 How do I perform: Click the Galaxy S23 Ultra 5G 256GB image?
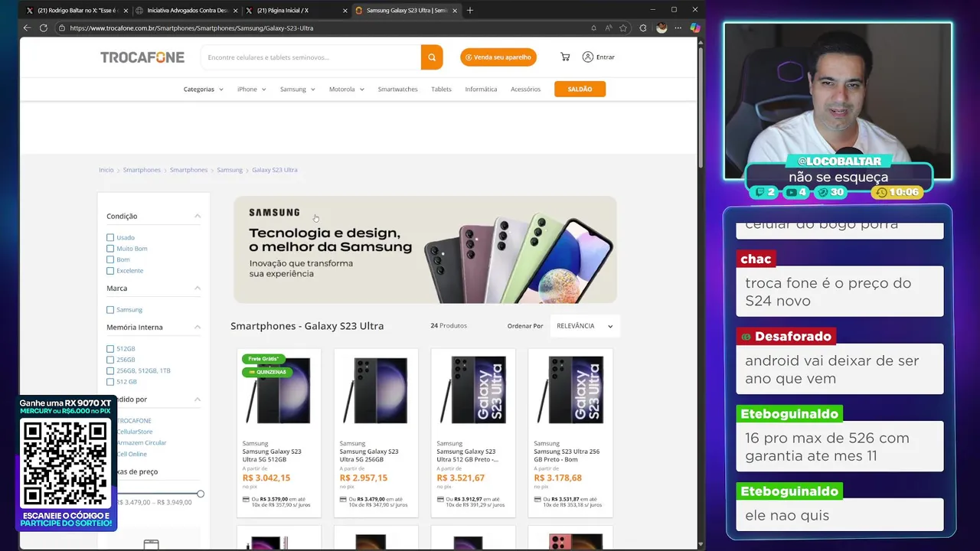point(376,390)
